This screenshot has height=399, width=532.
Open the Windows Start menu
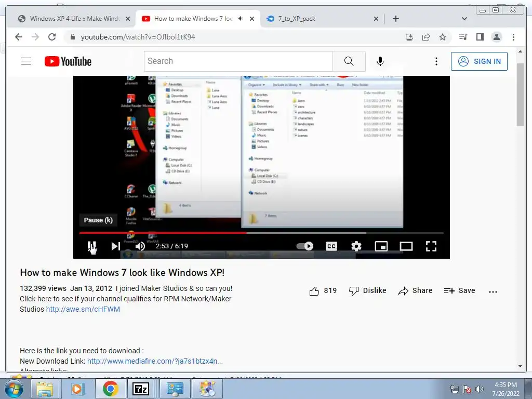pos(13,389)
